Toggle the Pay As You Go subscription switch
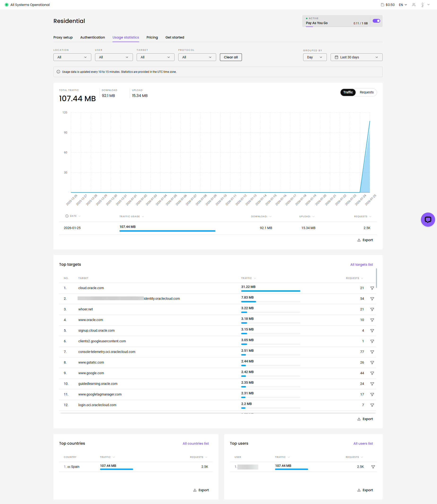The width and height of the screenshot is (437, 504). coord(376,21)
